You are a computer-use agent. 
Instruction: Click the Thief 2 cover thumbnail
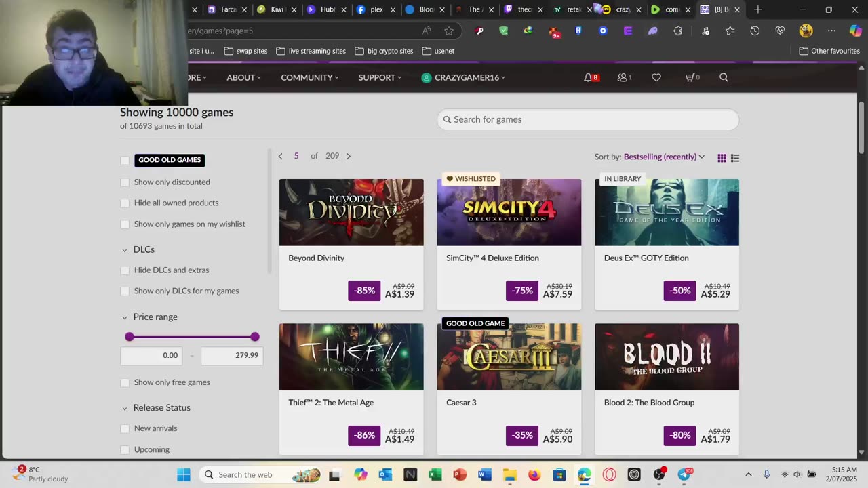tap(351, 357)
